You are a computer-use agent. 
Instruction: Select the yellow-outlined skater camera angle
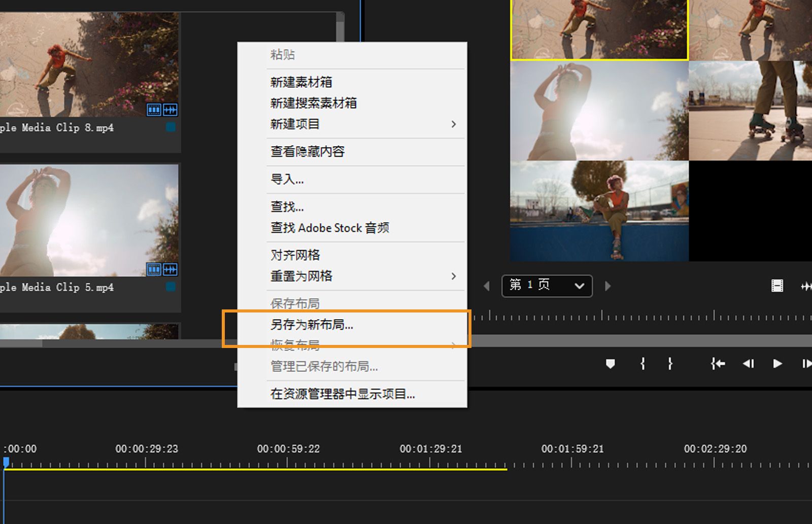pyautogui.click(x=599, y=30)
